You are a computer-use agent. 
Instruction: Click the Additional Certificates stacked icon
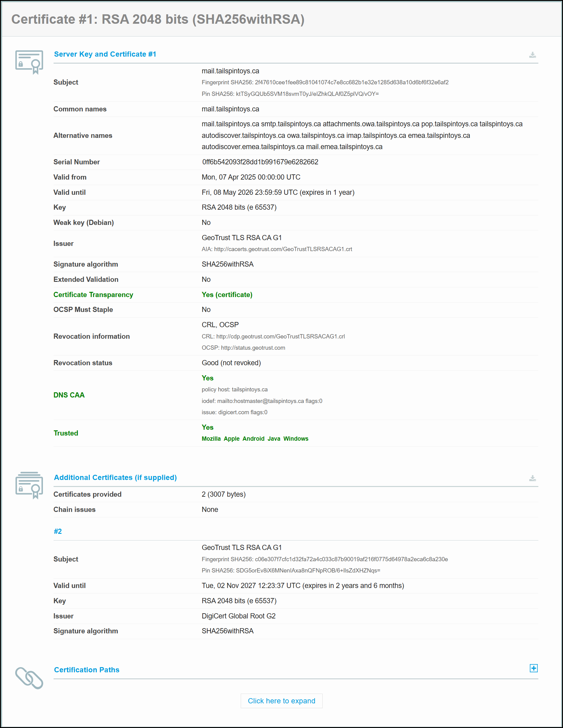(29, 485)
